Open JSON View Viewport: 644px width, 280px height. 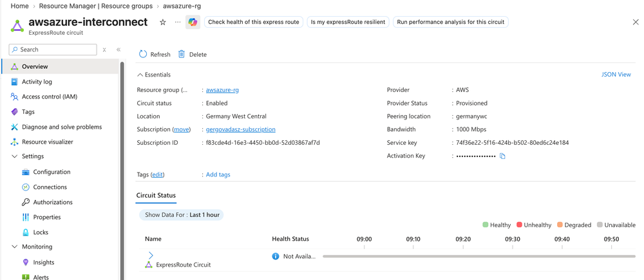[616, 75]
